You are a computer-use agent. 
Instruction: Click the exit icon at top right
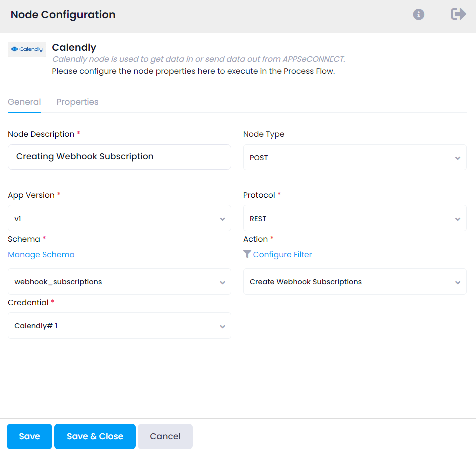[458, 14]
